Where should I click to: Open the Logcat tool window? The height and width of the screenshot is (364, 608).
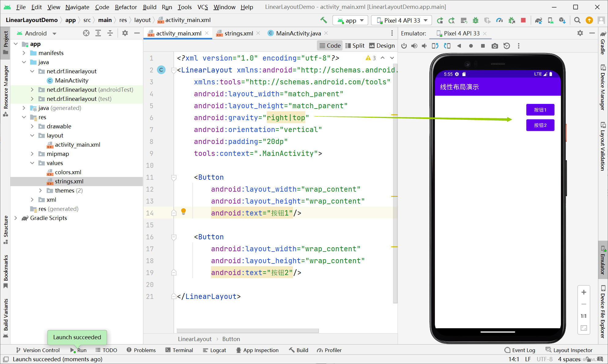(214, 350)
